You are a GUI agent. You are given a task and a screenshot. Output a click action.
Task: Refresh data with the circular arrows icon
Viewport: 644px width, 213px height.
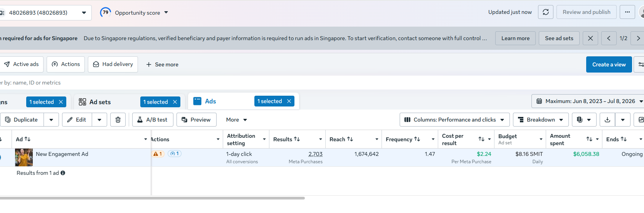pyautogui.click(x=546, y=12)
